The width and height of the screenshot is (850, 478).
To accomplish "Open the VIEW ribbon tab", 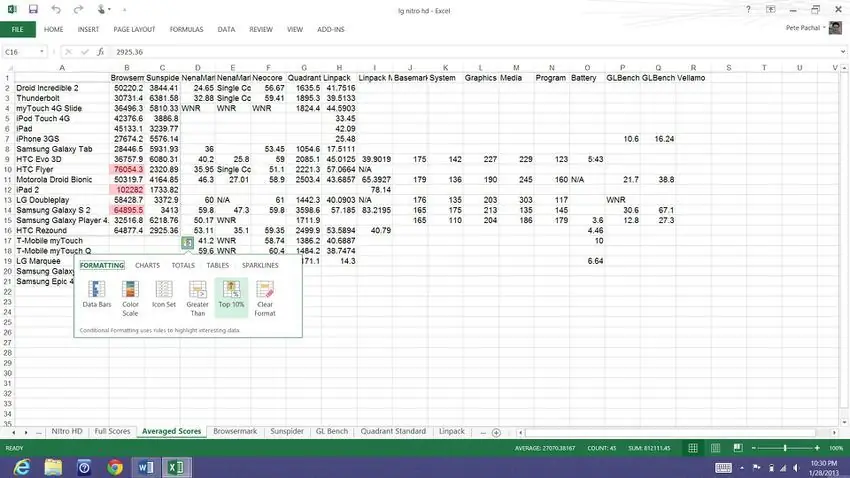I will point(295,29).
